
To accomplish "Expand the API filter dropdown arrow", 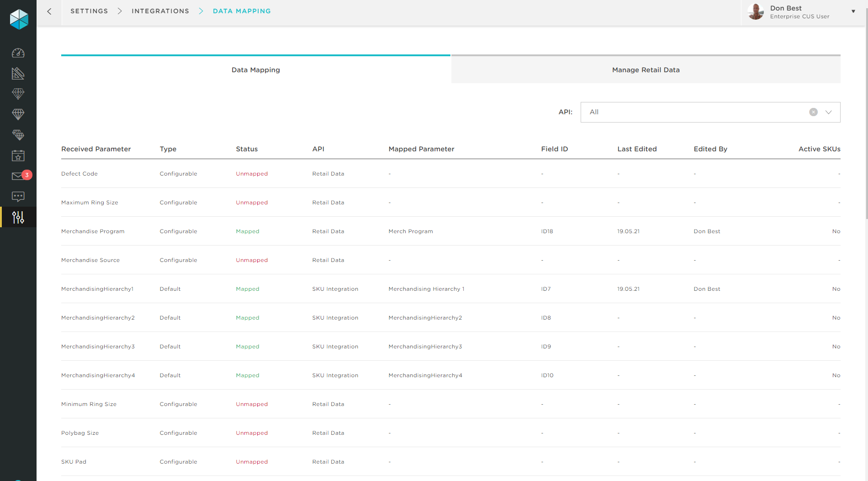I will [828, 112].
